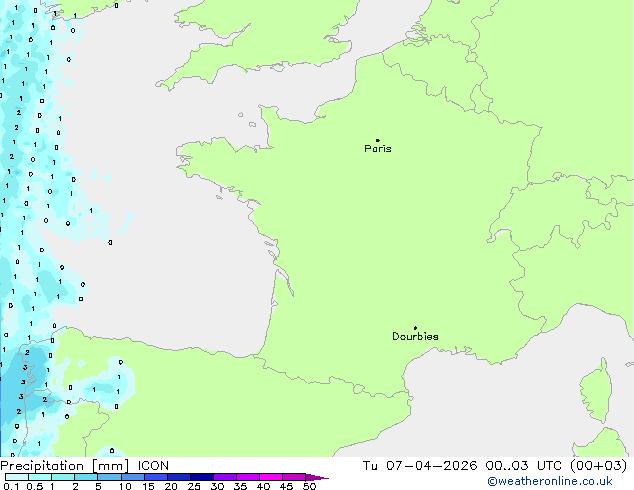Select the 20 to 25 mm legend swatch

[178, 477]
